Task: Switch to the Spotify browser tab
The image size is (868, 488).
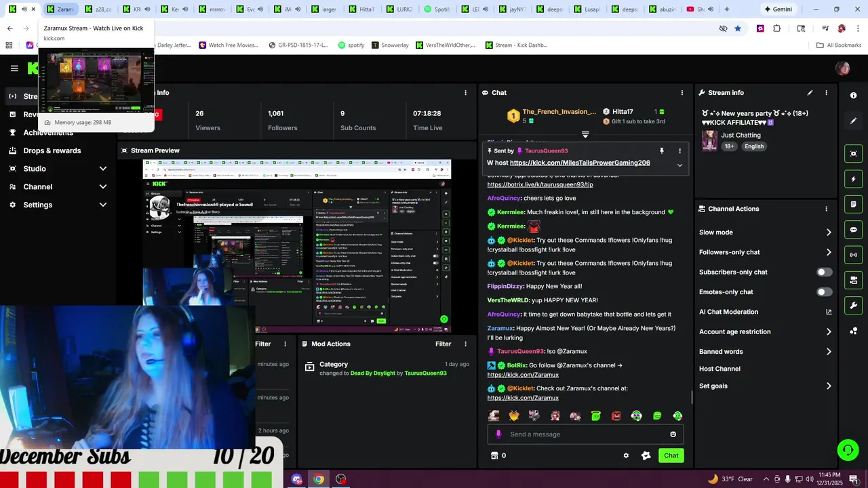Action: (x=438, y=9)
